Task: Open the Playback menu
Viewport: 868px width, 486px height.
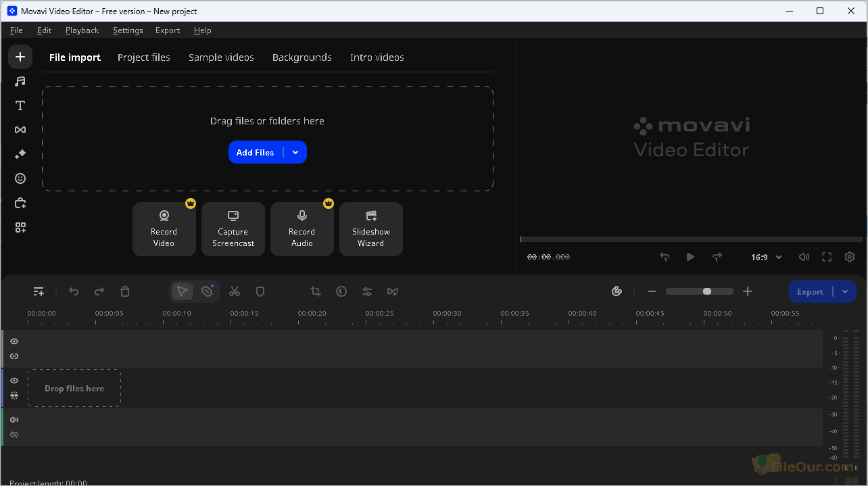Action: pos(82,30)
